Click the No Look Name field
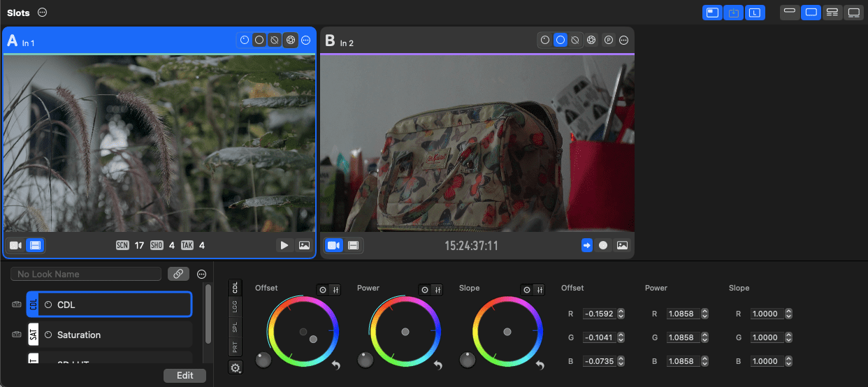The image size is (868, 387). (87, 274)
